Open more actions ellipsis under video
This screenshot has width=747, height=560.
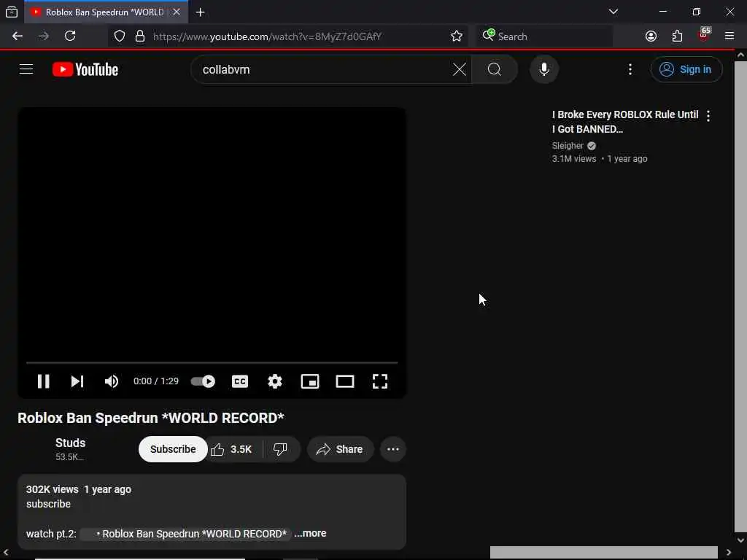click(x=393, y=449)
